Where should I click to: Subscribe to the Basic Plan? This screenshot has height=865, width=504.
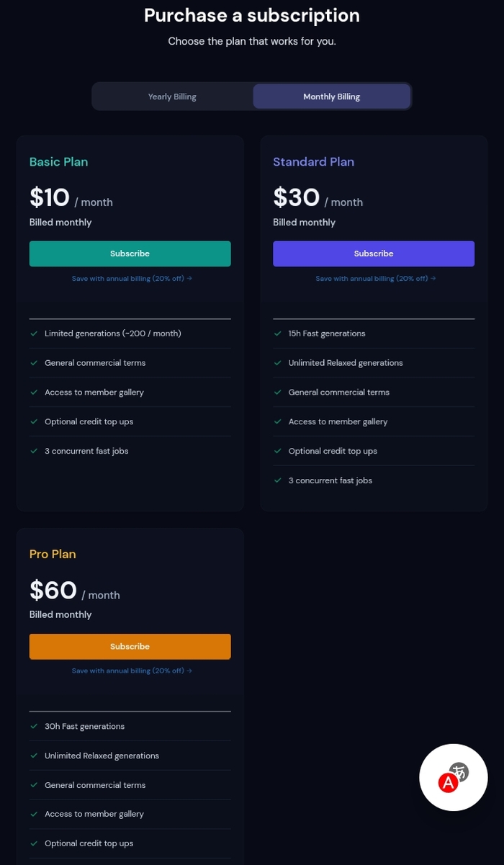(x=130, y=254)
